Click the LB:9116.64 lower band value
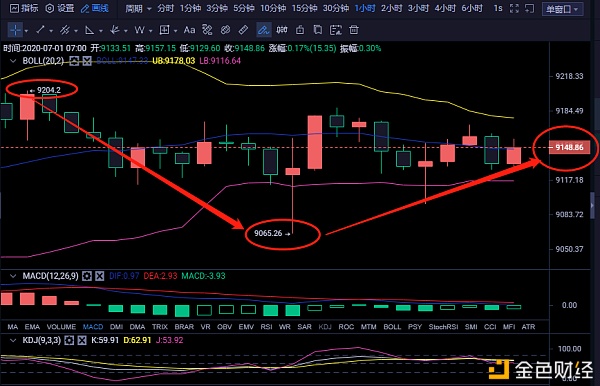This screenshot has width=600, height=386. click(x=220, y=61)
